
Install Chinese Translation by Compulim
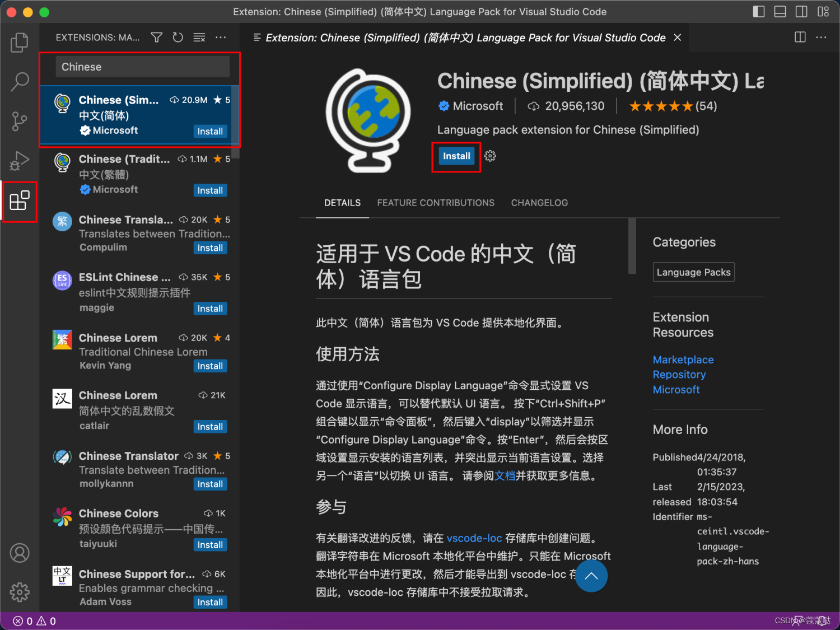point(210,248)
